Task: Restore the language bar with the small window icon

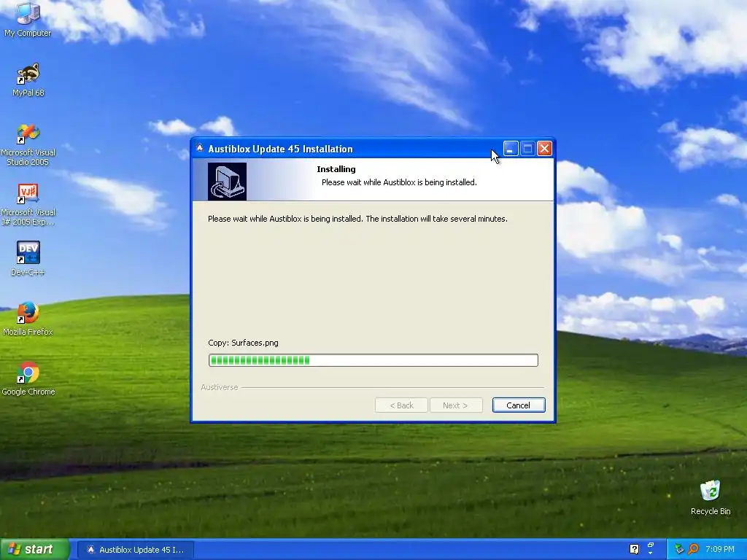Action: click(x=650, y=545)
